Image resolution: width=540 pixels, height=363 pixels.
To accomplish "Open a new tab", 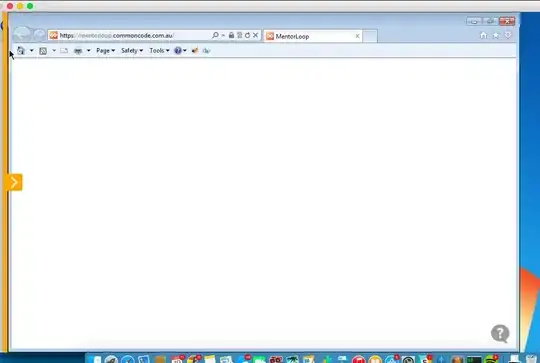I will click(370, 36).
